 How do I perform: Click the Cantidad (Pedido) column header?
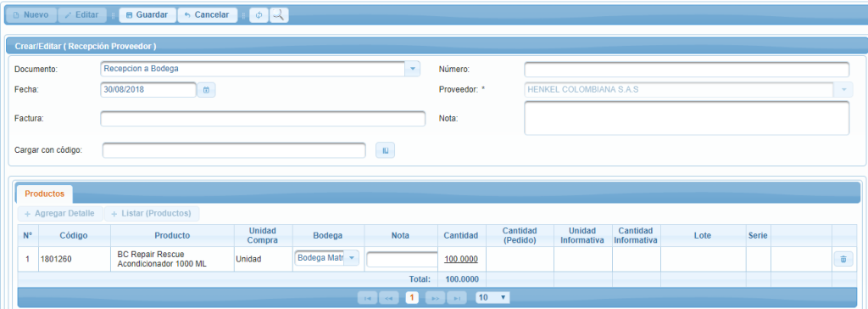click(x=520, y=236)
